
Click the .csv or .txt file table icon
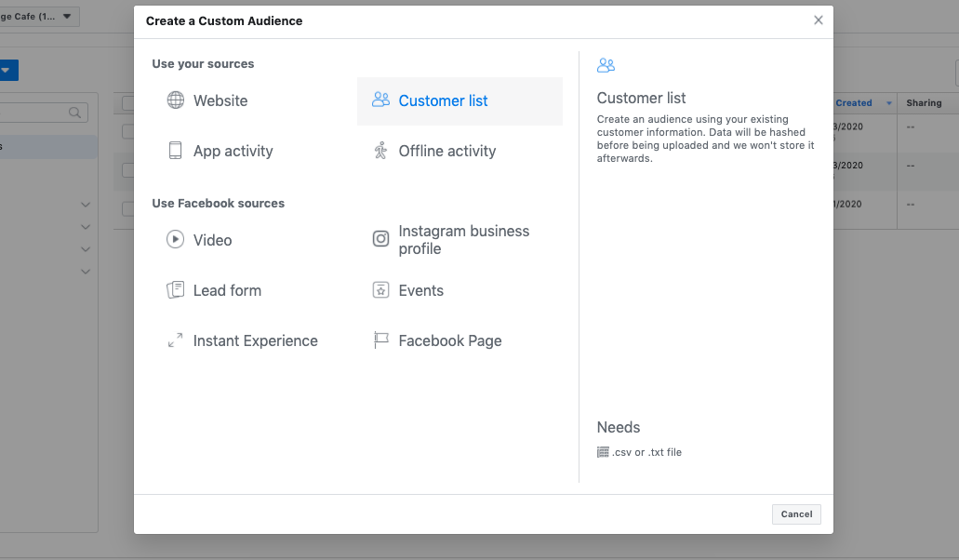pyautogui.click(x=603, y=452)
